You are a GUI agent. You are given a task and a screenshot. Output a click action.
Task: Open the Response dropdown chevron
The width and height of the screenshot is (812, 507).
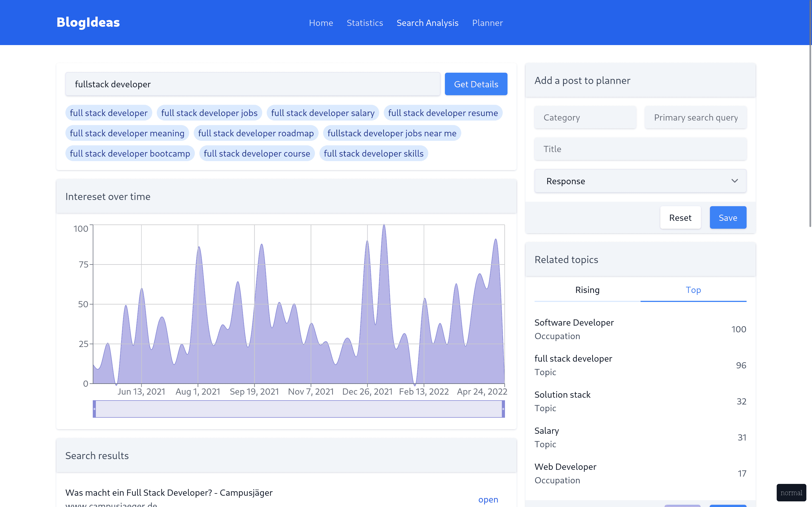coord(734,181)
